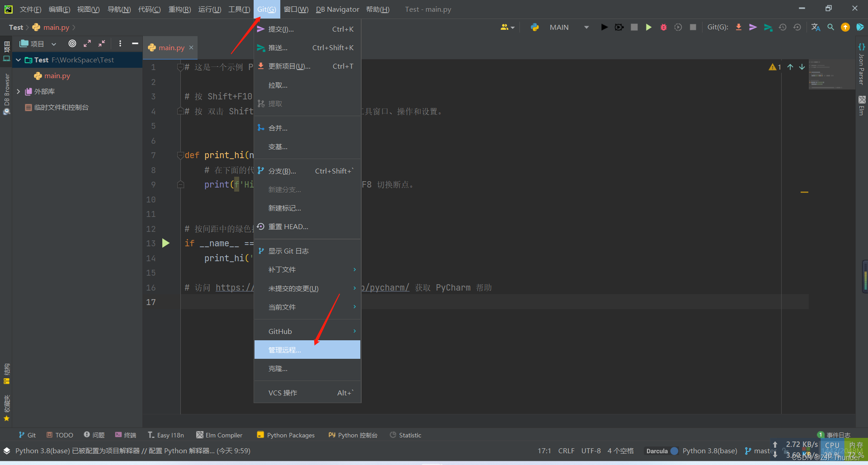The image size is (868, 465).
Task: Click the CRLF line separator status
Action: coord(566,451)
